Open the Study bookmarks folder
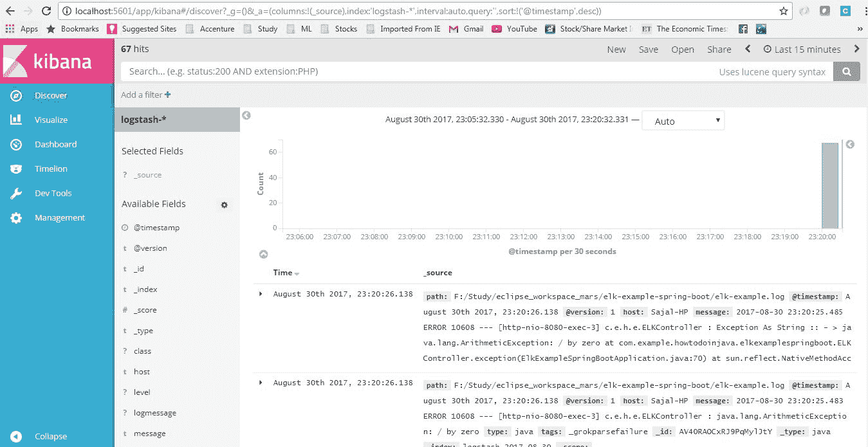The image size is (868, 447). [261, 29]
